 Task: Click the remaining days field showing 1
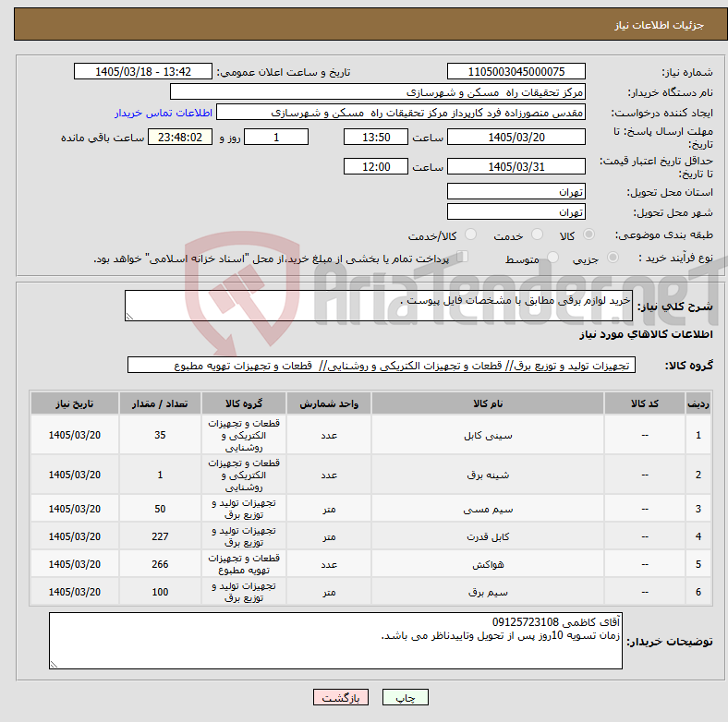coord(276,137)
